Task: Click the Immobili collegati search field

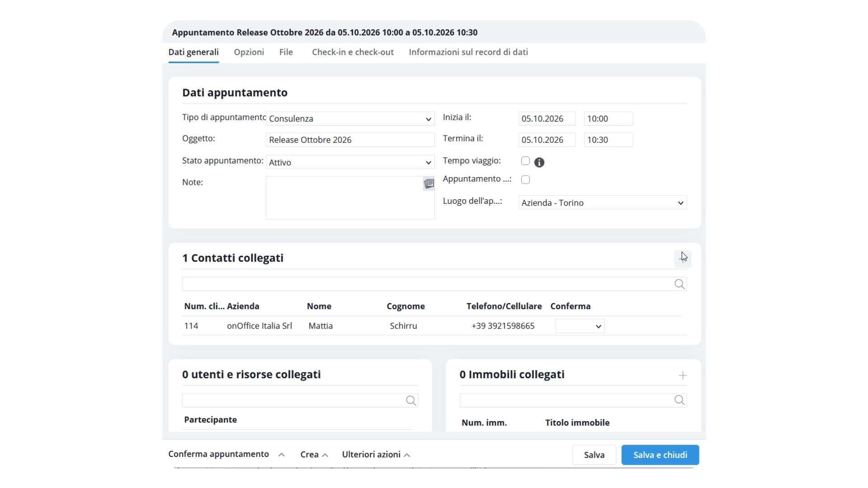Action: [573, 400]
